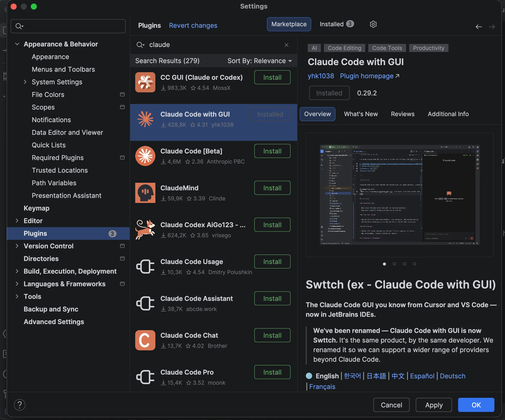The width and height of the screenshot is (505, 420).
Task: Click the ClaudeMind plugin icon
Action: tap(145, 193)
